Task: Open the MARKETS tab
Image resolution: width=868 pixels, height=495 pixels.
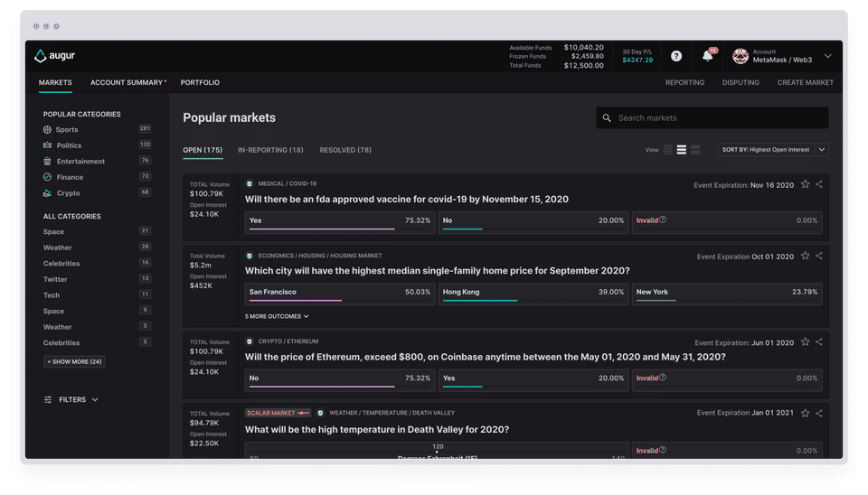Action: click(55, 82)
